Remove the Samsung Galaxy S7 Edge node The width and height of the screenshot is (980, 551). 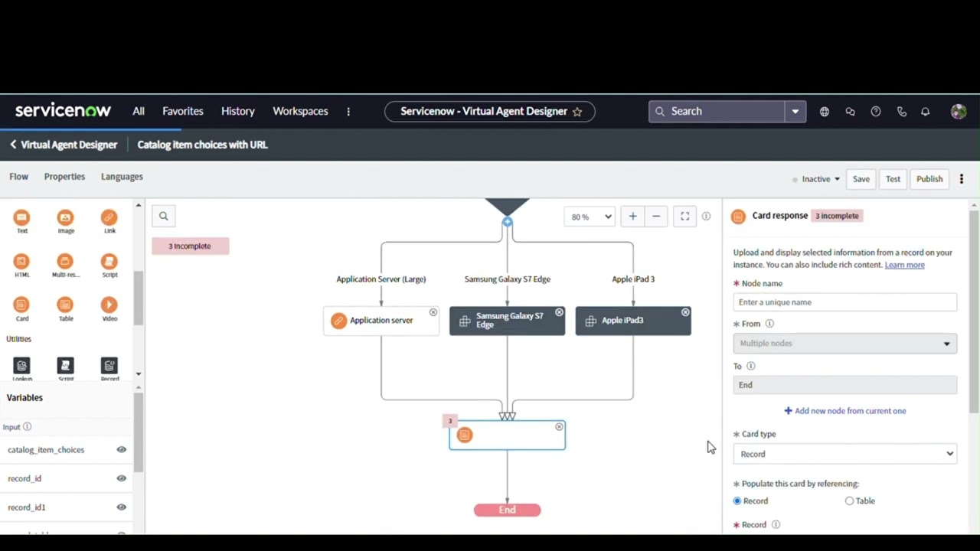pyautogui.click(x=559, y=312)
